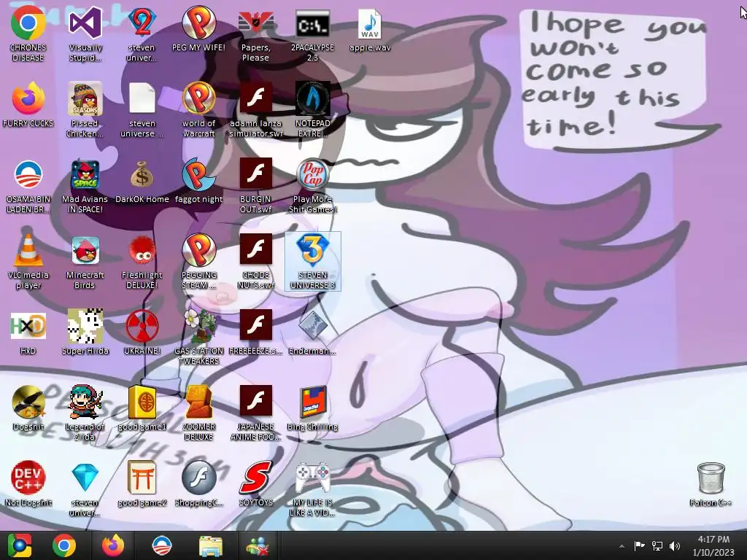Viewport: 747px width, 560px height.
Task: Click the Start button on the taskbar
Action: [x=20, y=545]
